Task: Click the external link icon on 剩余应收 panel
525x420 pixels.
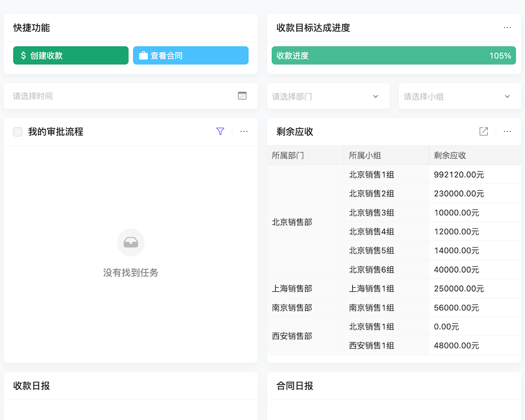Action: pos(484,131)
